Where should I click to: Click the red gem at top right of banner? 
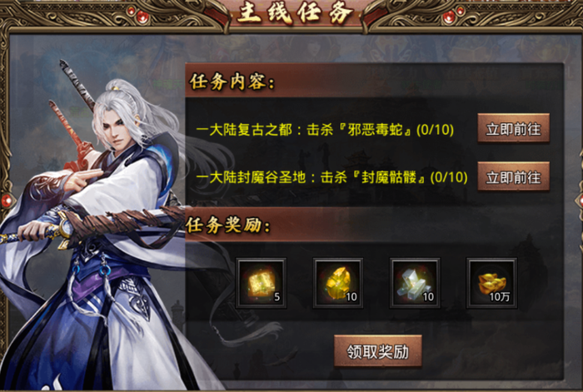(450, 17)
